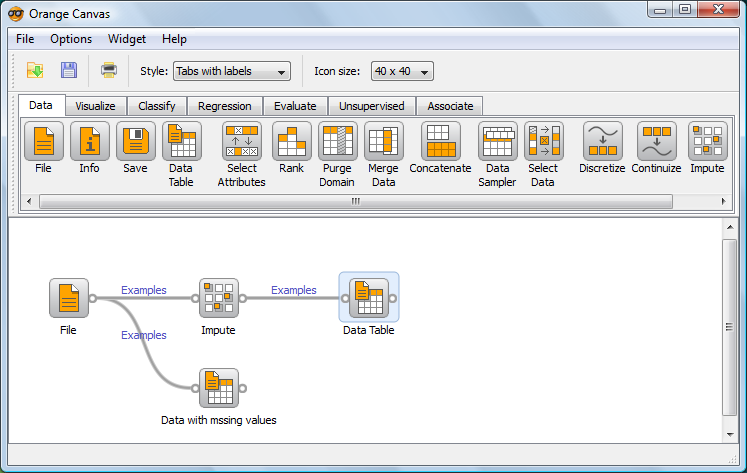
Task: Open the Style dropdown
Action: click(x=232, y=71)
